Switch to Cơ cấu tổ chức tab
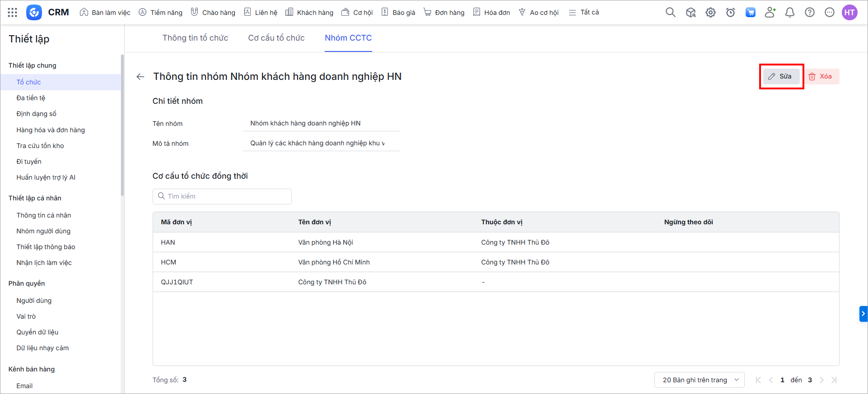868x394 pixels. point(276,38)
